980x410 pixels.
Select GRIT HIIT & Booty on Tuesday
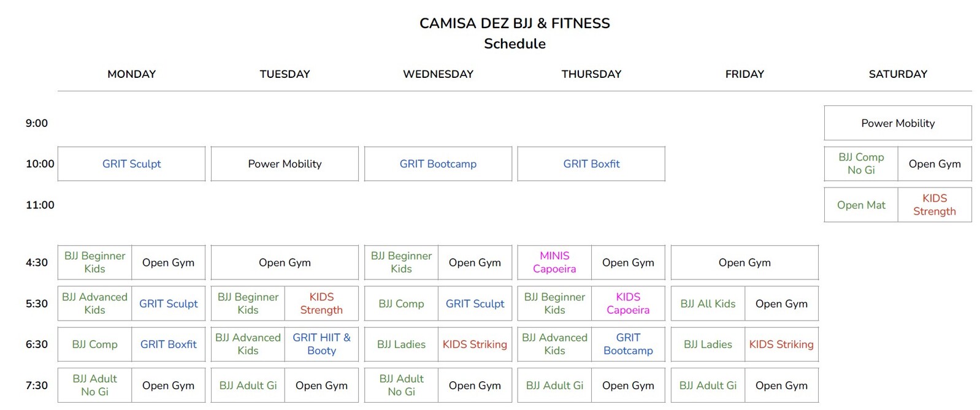coord(321,344)
